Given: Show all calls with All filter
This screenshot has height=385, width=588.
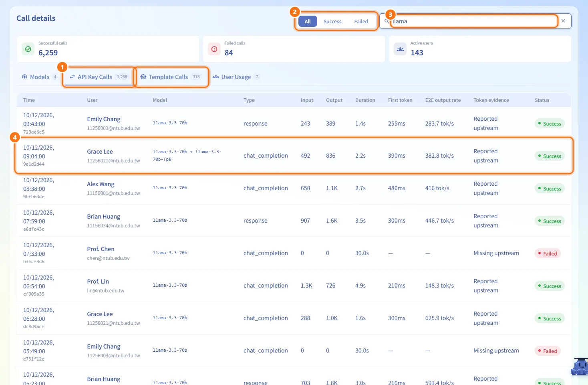Looking at the screenshot, I should (x=308, y=21).
